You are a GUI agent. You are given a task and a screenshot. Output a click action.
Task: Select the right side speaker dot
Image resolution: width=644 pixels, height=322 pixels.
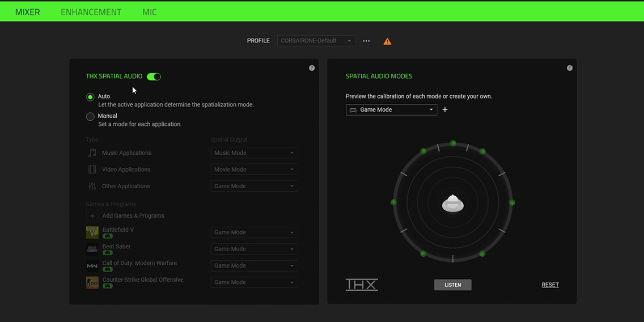[512, 202]
